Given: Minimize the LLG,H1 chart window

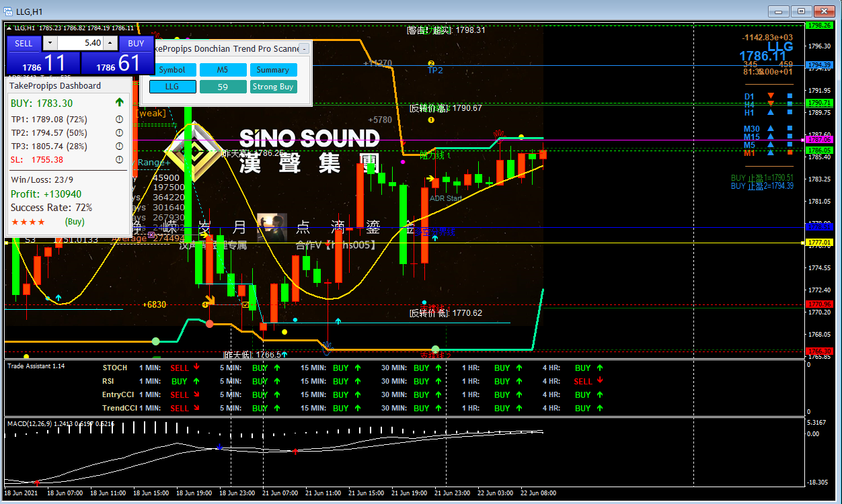Looking at the screenshot, I should 779,11.
